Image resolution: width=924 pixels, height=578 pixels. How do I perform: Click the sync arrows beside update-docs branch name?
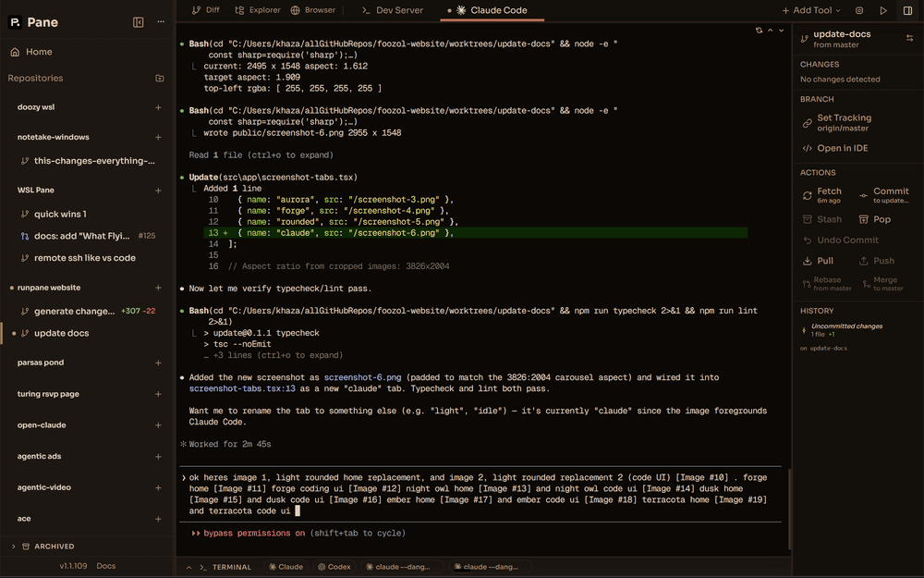click(x=910, y=37)
